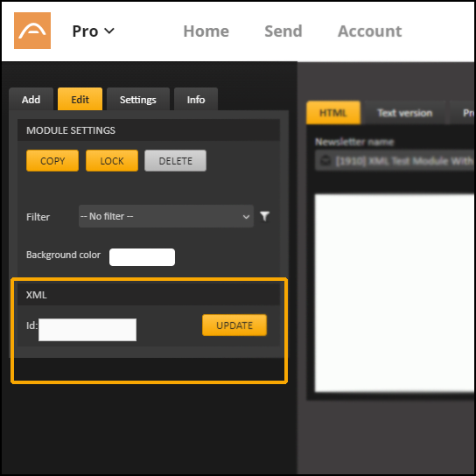Click the UPDATE button in XML section
The width and height of the screenshot is (476, 476).
[x=234, y=325]
